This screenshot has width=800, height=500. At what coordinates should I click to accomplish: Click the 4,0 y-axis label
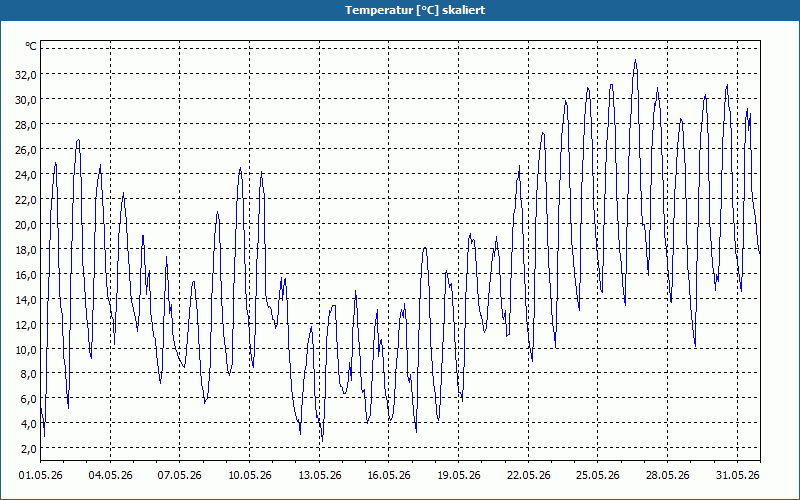(x=29, y=423)
